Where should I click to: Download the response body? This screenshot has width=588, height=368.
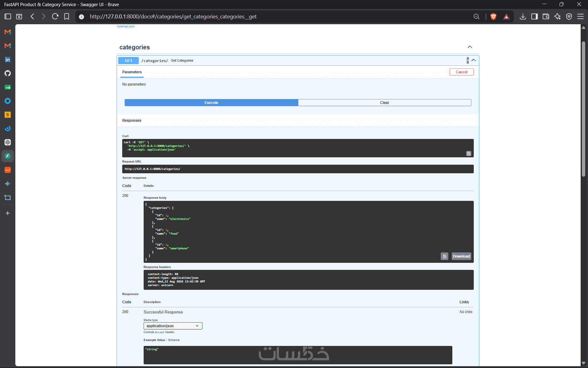click(461, 256)
